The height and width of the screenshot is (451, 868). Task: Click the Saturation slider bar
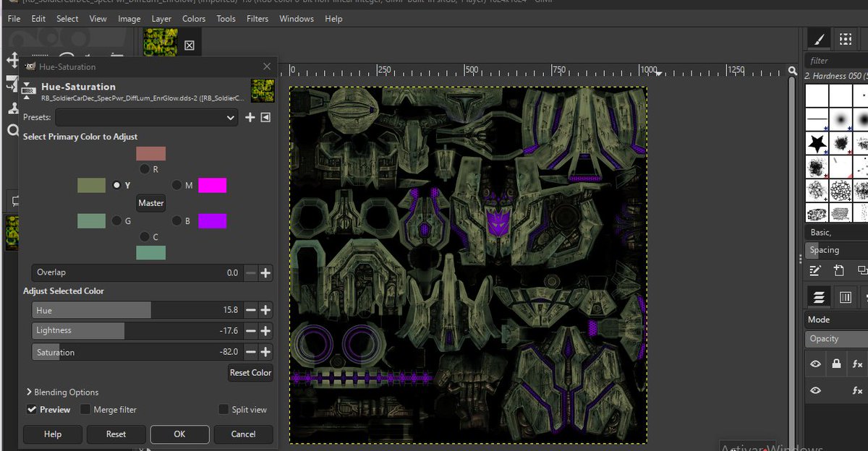[136, 352]
